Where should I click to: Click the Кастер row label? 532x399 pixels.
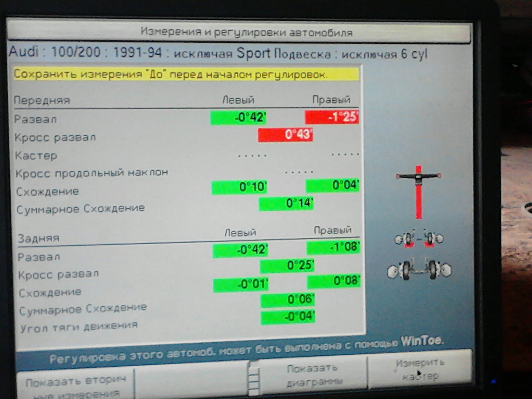coord(36,156)
